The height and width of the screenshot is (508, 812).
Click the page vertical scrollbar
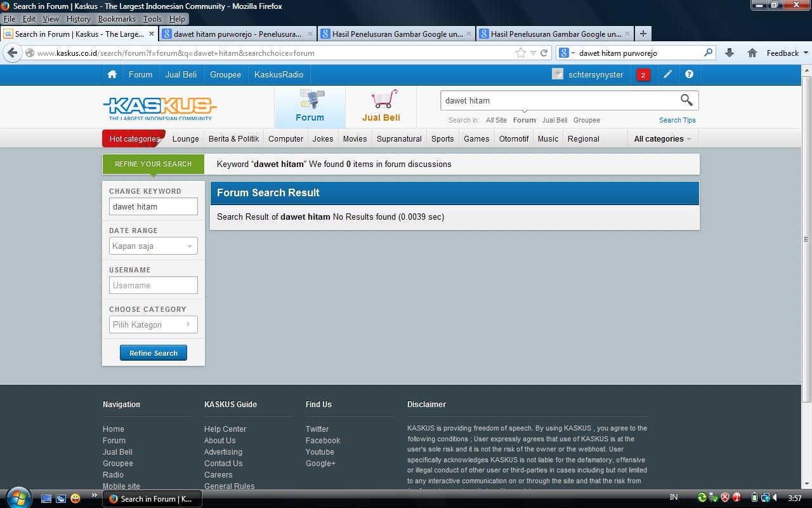pos(806,239)
